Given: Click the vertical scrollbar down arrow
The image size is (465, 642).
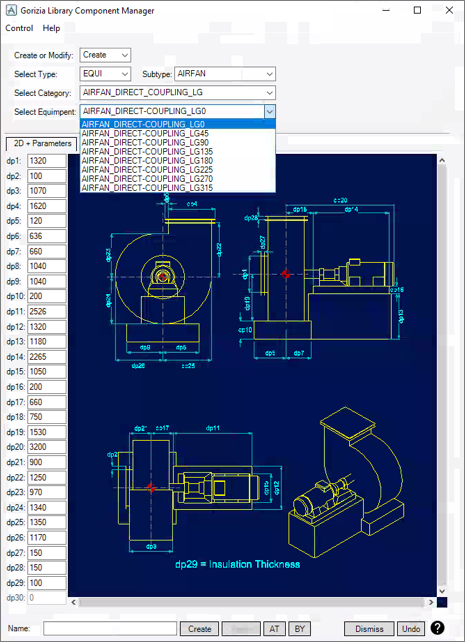Looking at the screenshot, I should (442, 591).
